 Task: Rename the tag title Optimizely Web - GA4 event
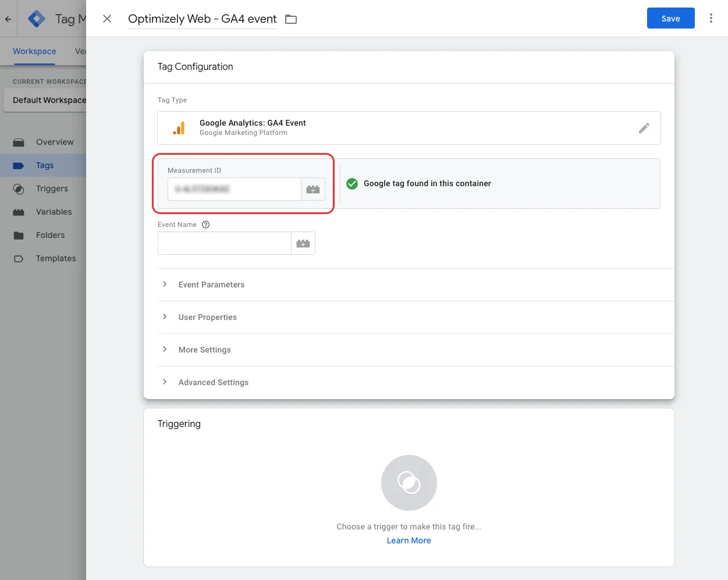[203, 19]
